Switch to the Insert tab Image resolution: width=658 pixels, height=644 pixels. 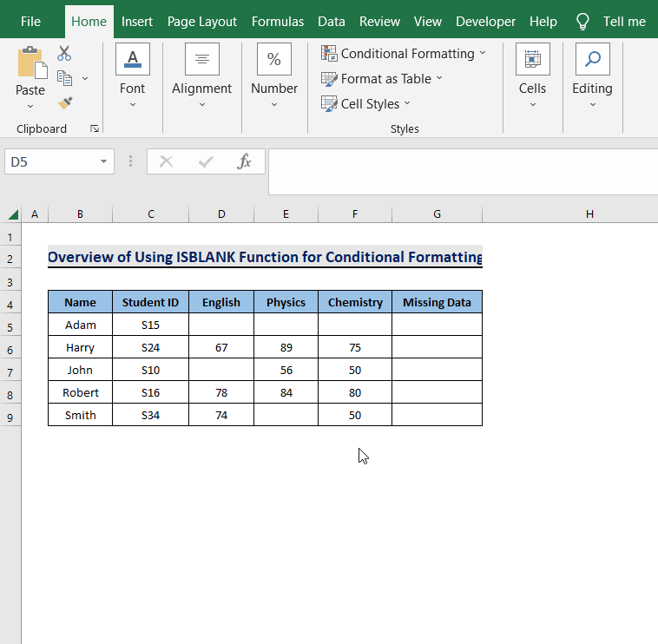click(137, 22)
